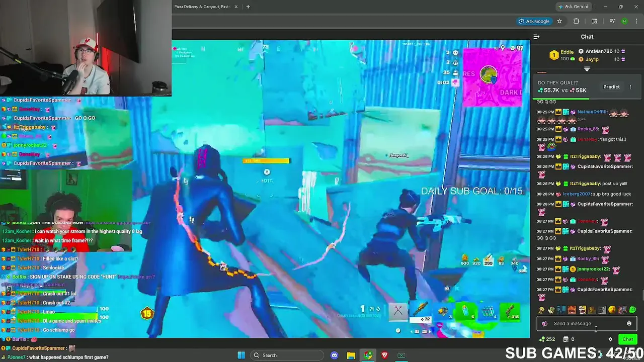Viewport: 644px width, 362px height.
Task: Click the Predict button
Action: pyautogui.click(x=611, y=87)
